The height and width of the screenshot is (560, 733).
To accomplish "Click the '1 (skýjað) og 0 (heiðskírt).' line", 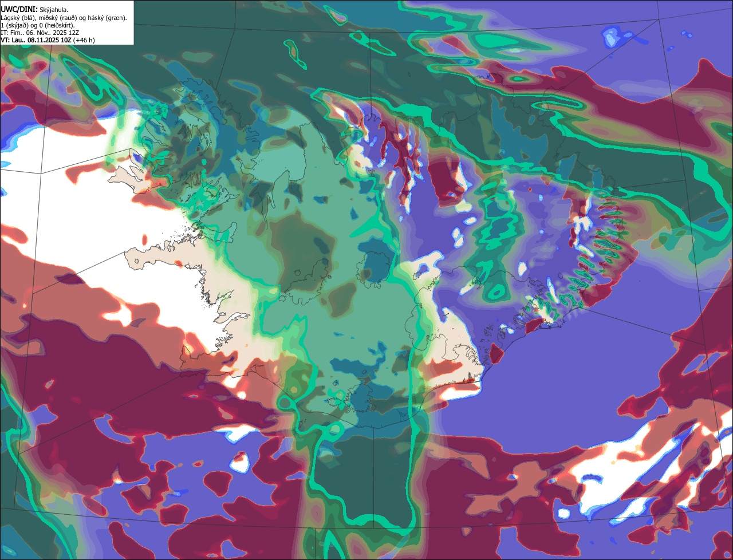I will pos(38,25).
